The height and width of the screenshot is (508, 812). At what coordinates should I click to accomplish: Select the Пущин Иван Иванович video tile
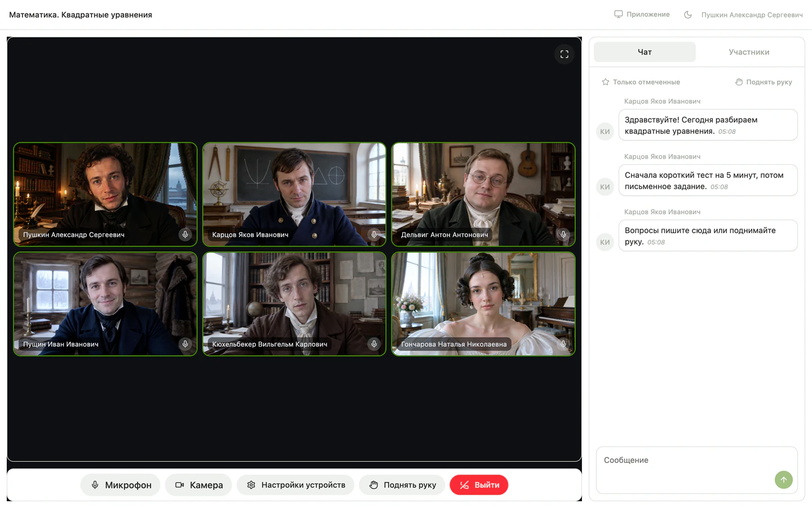point(105,304)
